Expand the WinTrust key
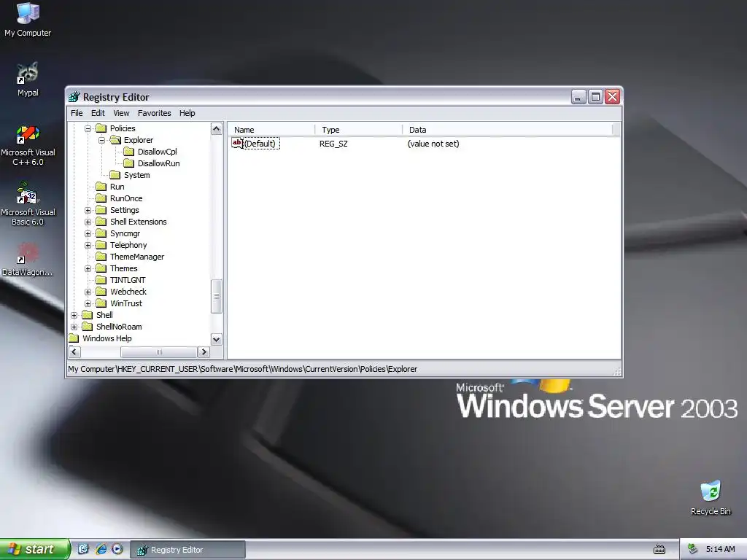The height and width of the screenshot is (560, 747). click(88, 303)
